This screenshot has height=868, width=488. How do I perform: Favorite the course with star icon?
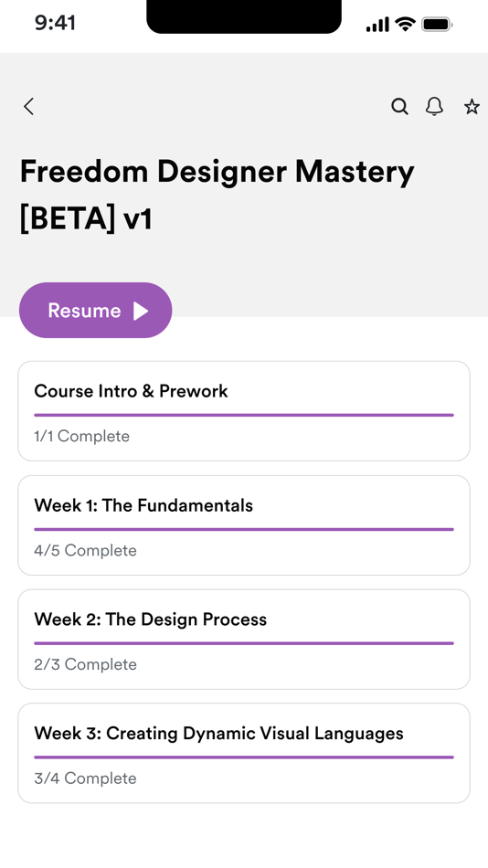pyautogui.click(x=472, y=106)
